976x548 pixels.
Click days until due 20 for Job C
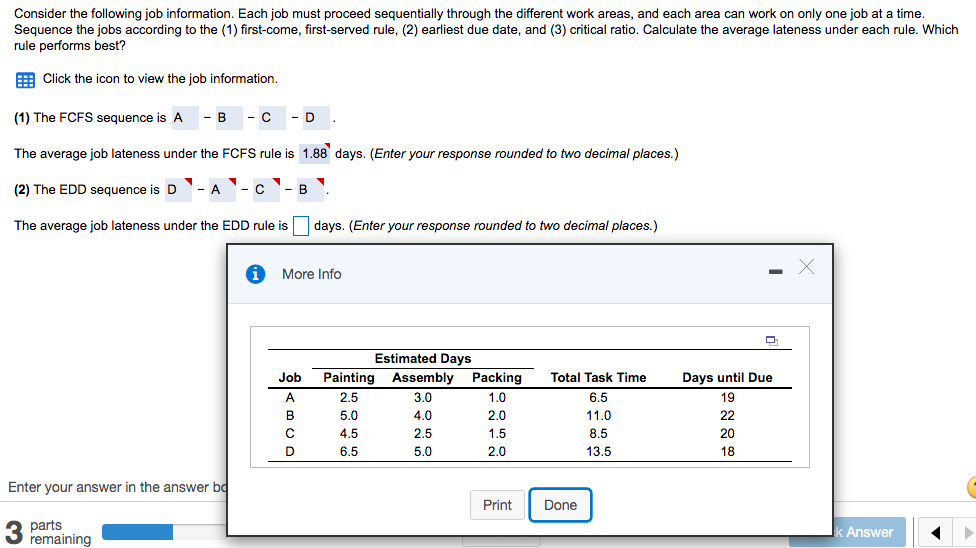727,433
